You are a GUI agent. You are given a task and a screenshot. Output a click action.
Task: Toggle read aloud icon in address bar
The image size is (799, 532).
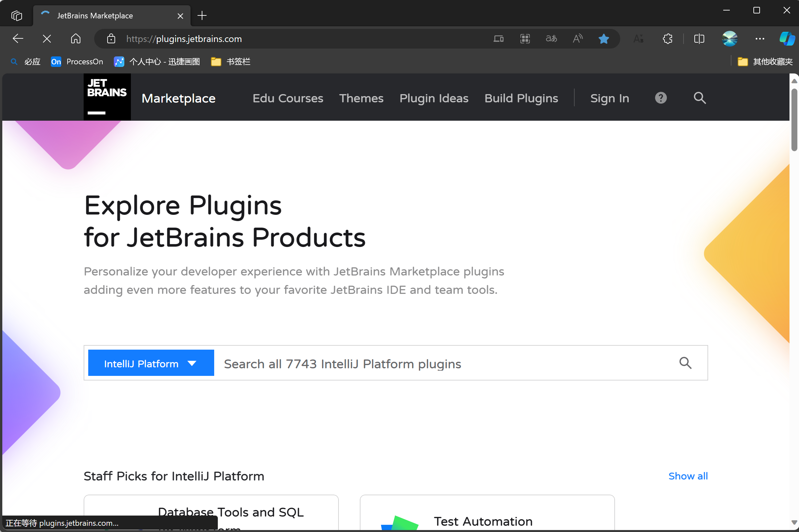pos(578,39)
